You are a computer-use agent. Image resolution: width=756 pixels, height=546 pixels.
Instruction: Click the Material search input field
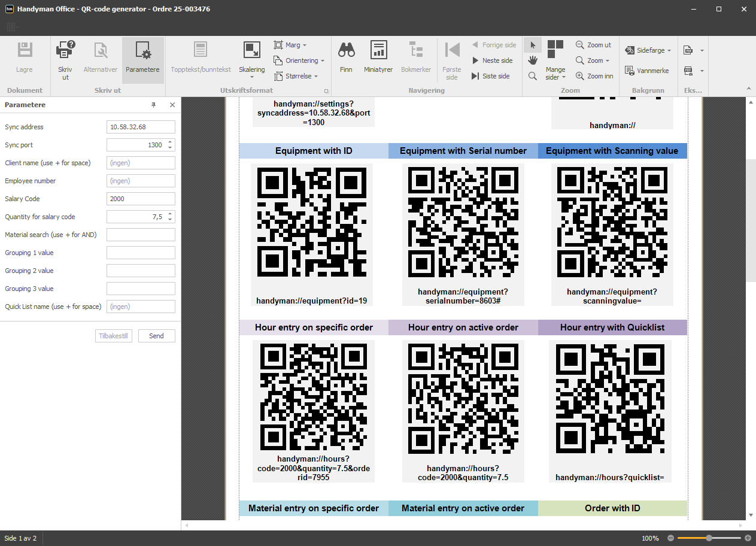click(x=141, y=235)
